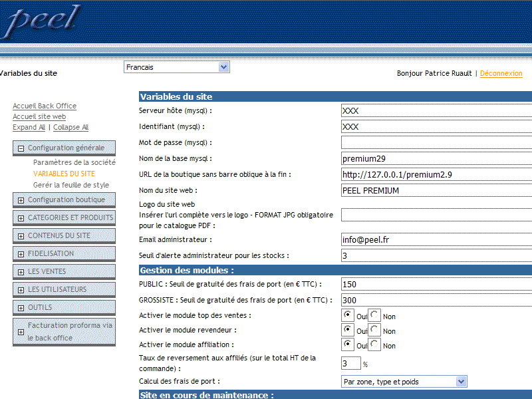The height and width of the screenshot is (399, 532).
Task: Click the 'Bonjour Patrice Ruault' greeting text
Action: click(434, 73)
